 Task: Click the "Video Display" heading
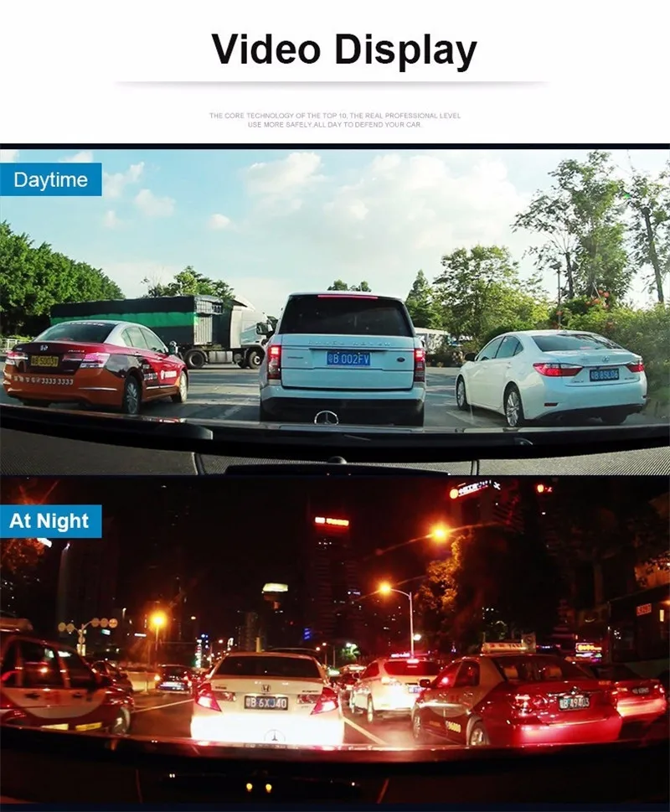[344, 51]
